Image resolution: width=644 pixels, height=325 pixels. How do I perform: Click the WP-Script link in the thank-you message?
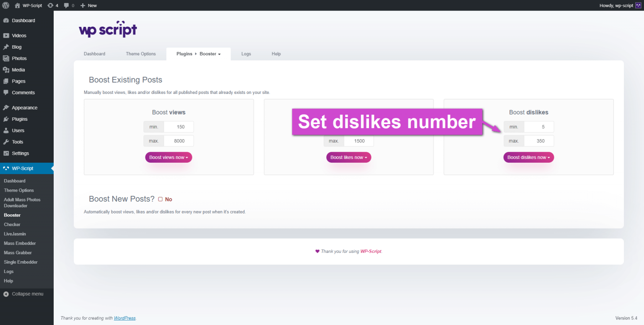pyautogui.click(x=371, y=251)
